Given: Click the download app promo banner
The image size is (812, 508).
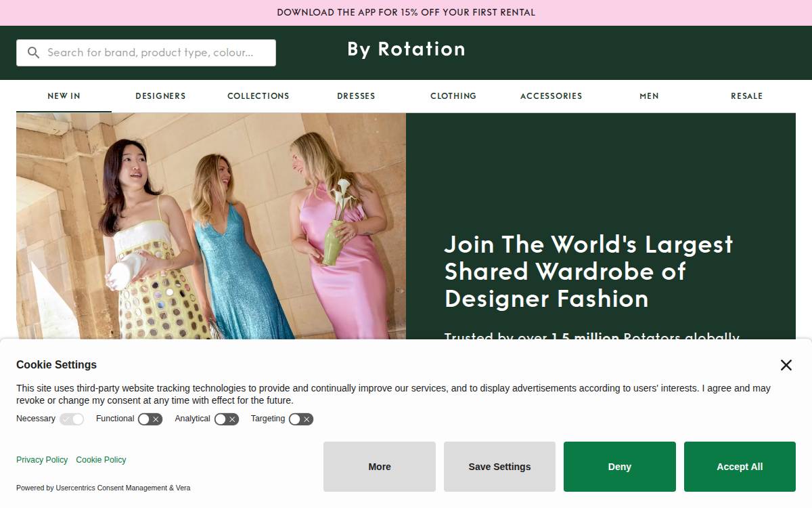Looking at the screenshot, I should click(406, 12).
